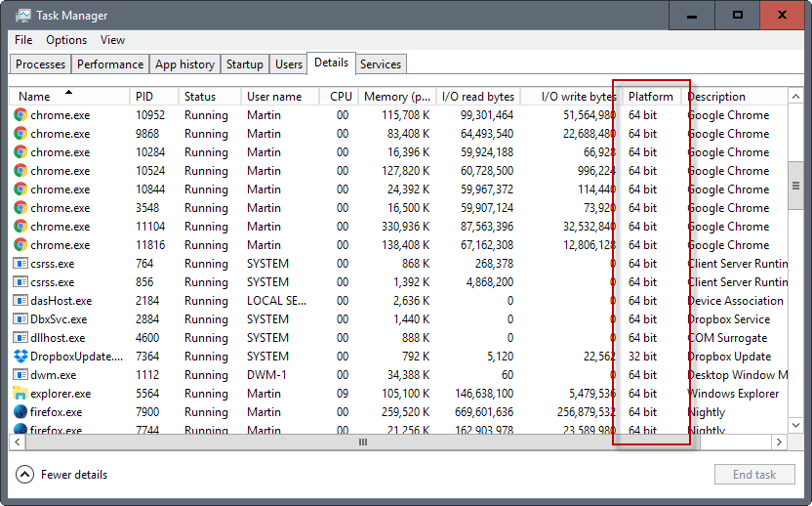
Task: Switch to the Startup tab
Action: 244,64
